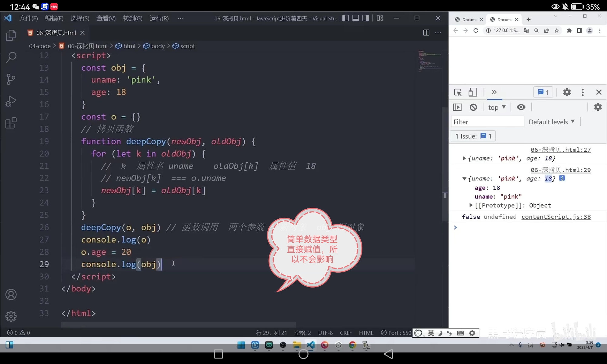Click the contentScript.js:38 link
This screenshot has width=607, height=364.
pyautogui.click(x=556, y=217)
